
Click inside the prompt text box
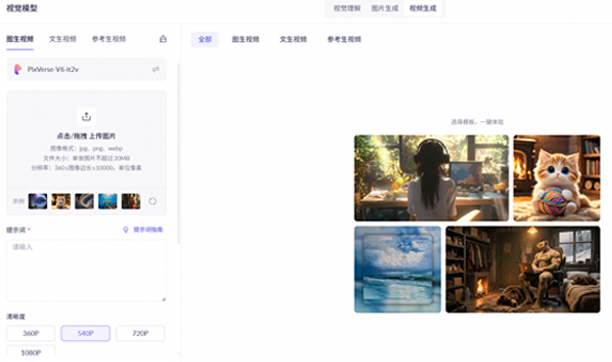coord(86,270)
